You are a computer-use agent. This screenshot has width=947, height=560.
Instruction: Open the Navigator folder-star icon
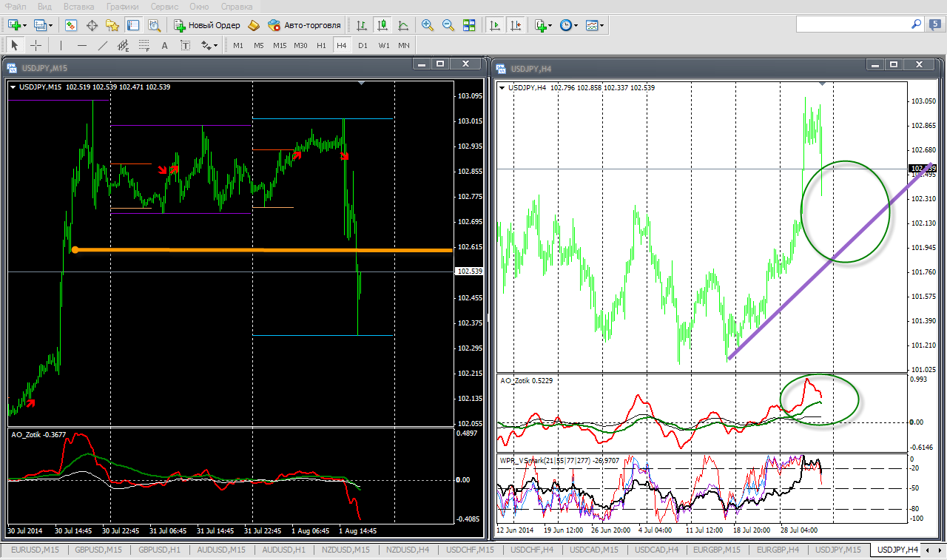click(112, 25)
